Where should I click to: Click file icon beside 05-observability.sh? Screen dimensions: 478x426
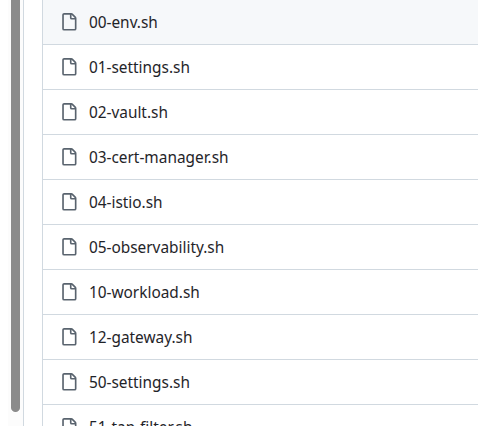point(69,247)
